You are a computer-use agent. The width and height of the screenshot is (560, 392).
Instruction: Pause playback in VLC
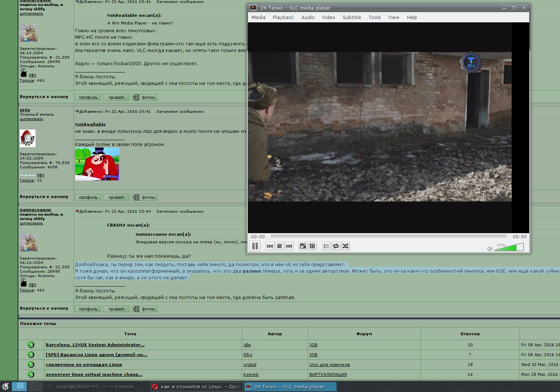(x=255, y=246)
